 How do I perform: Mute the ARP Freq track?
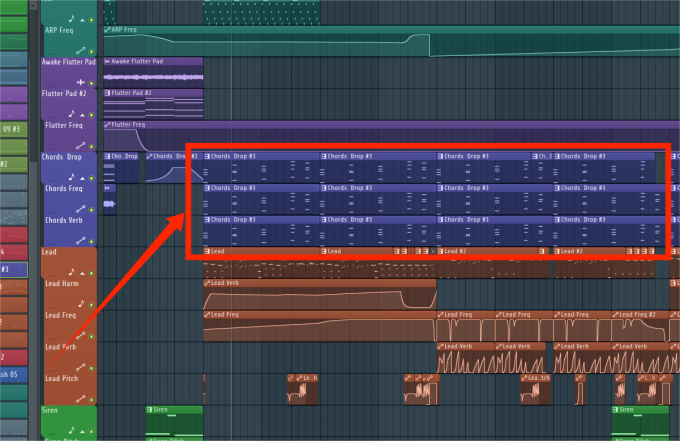(x=92, y=52)
